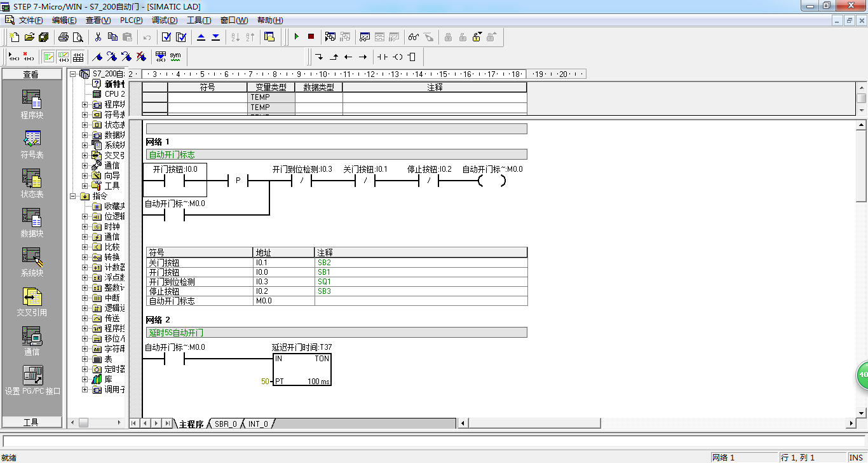Click the glasses single-read icon
This screenshot has width=868, height=463.
tap(414, 37)
